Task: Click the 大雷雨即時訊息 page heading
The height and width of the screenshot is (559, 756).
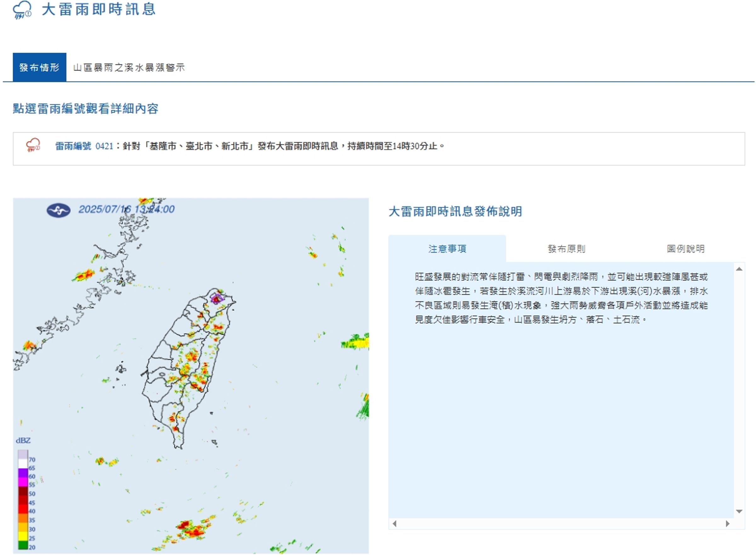Action: [99, 9]
